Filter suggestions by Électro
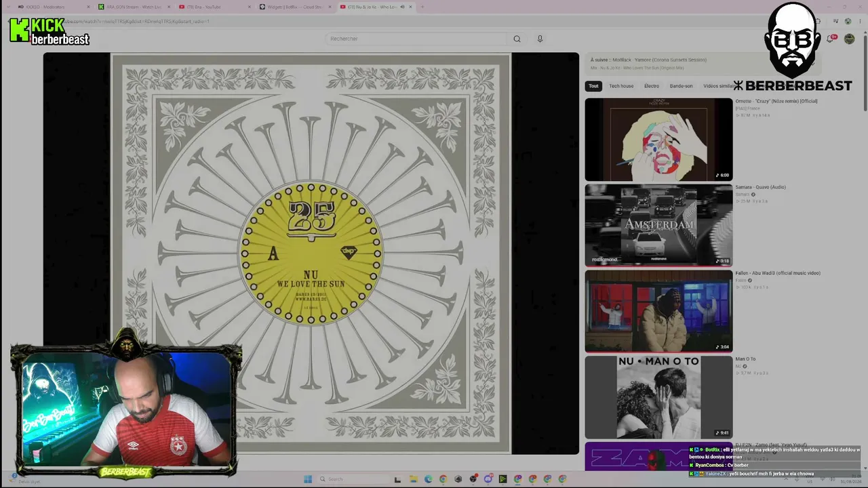The height and width of the screenshot is (488, 868). point(652,86)
